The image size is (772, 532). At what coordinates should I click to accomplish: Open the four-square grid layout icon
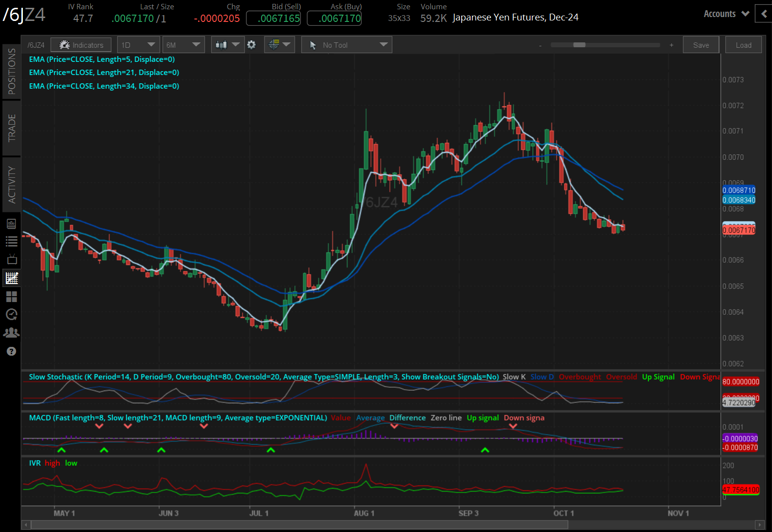pos(12,296)
